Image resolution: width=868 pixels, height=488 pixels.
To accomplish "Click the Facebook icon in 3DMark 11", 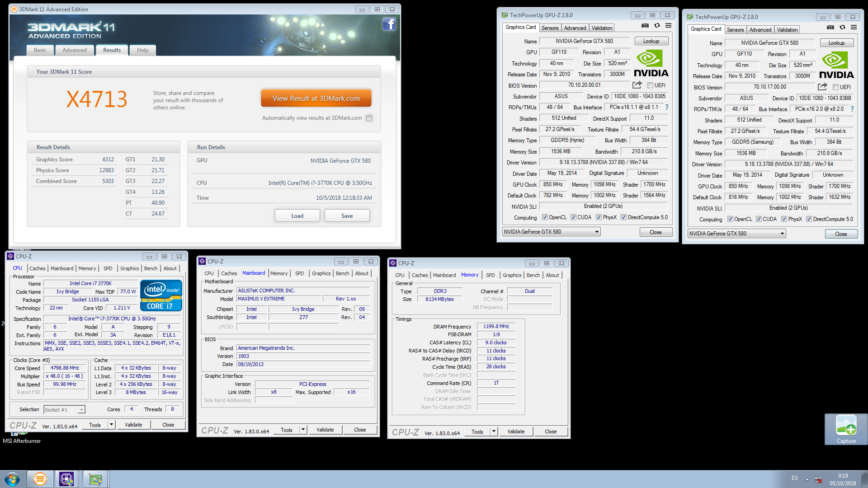I will (x=389, y=24).
